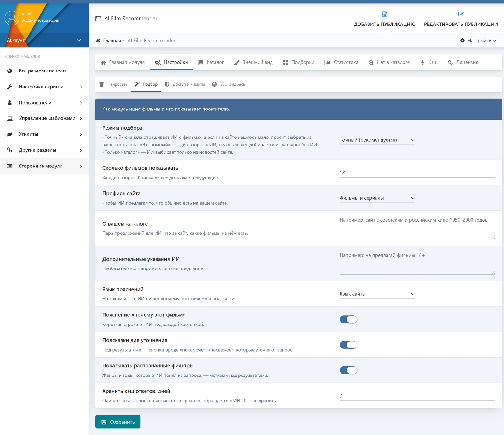Screen dimensions: 504x435
Task: Open the Режим подбора dropdown
Action: point(377,140)
